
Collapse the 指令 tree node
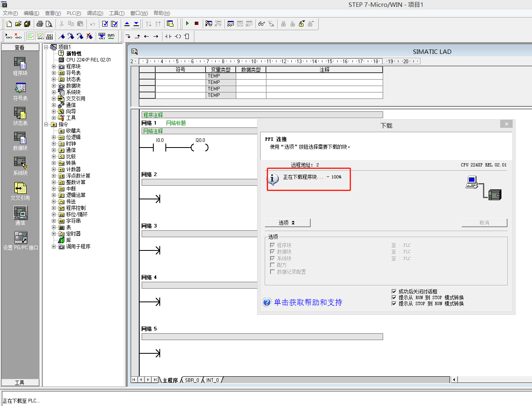[46, 124]
